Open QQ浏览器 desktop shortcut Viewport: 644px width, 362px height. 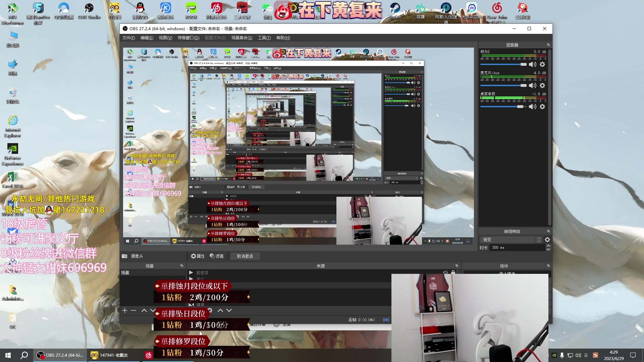pyautogui.click(x=64, y=11)
